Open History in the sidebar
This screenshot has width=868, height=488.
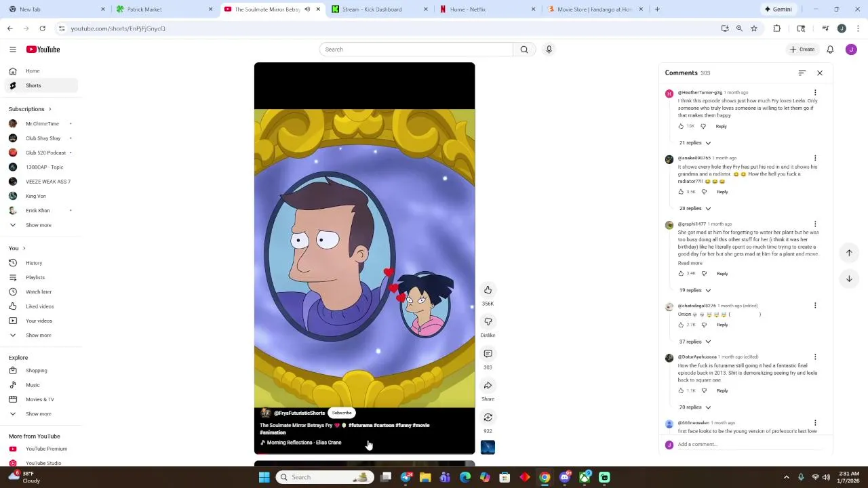[x=41, y=263]
